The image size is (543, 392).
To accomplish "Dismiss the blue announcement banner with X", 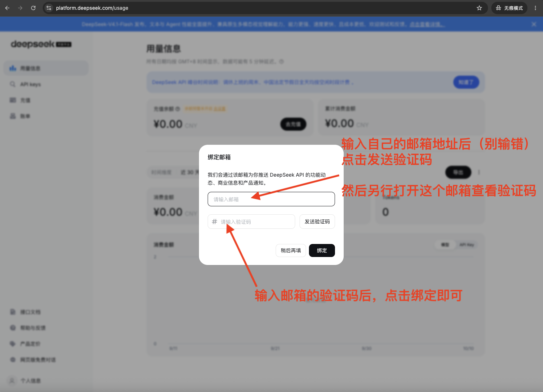I will point(534,24).
